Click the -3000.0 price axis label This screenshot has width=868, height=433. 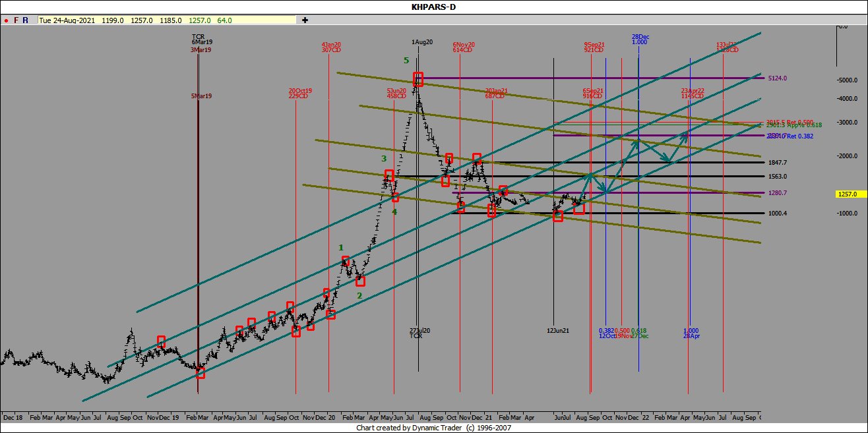[846, 123]
